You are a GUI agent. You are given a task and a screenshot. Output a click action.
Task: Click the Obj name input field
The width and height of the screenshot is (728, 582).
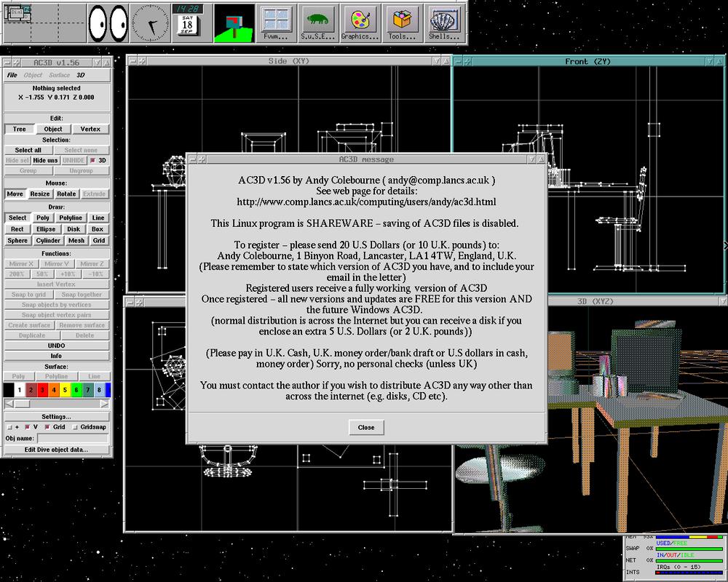point(73,439)
